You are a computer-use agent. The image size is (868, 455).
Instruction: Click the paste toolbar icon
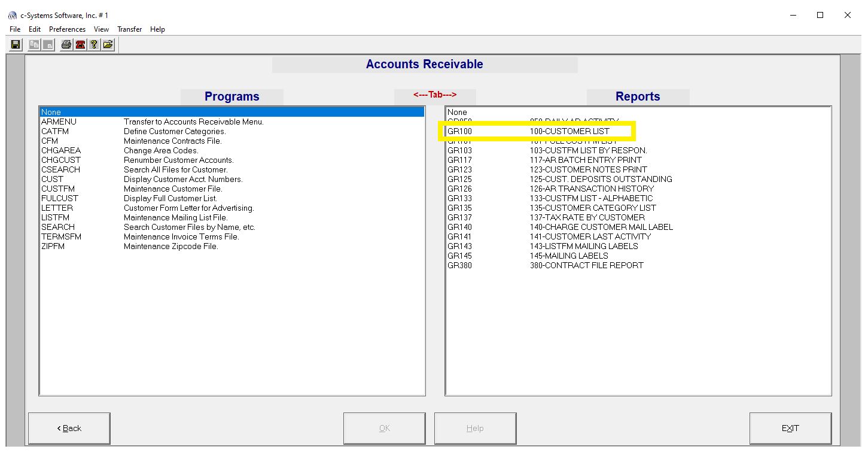pyautogui.click(x=48, y=45)
